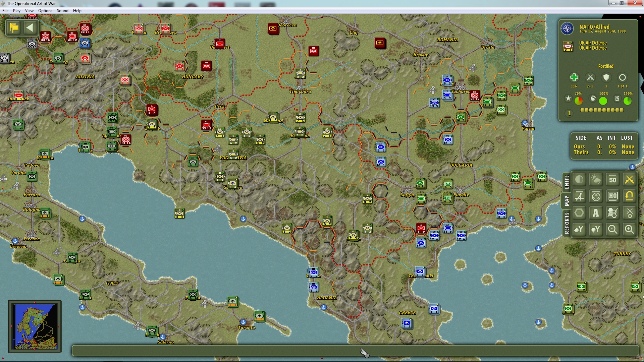Click the anchor port icon near Livorno

pyautogui.click(x=15, y=241)
